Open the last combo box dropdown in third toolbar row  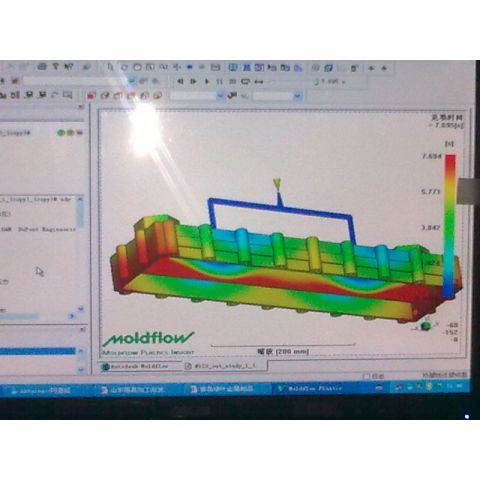297,96
